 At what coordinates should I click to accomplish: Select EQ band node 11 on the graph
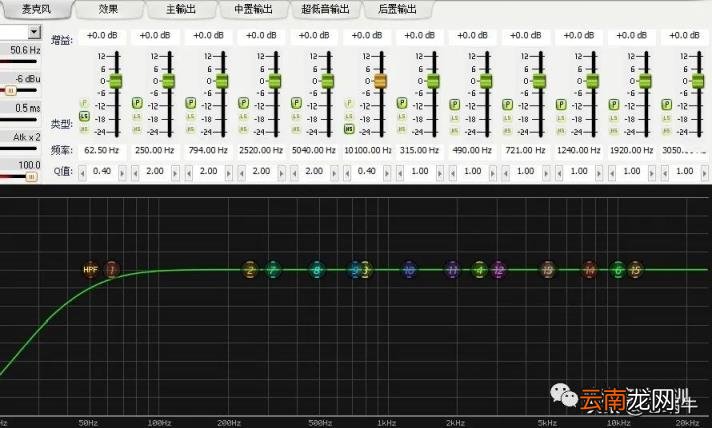point(452,270)
